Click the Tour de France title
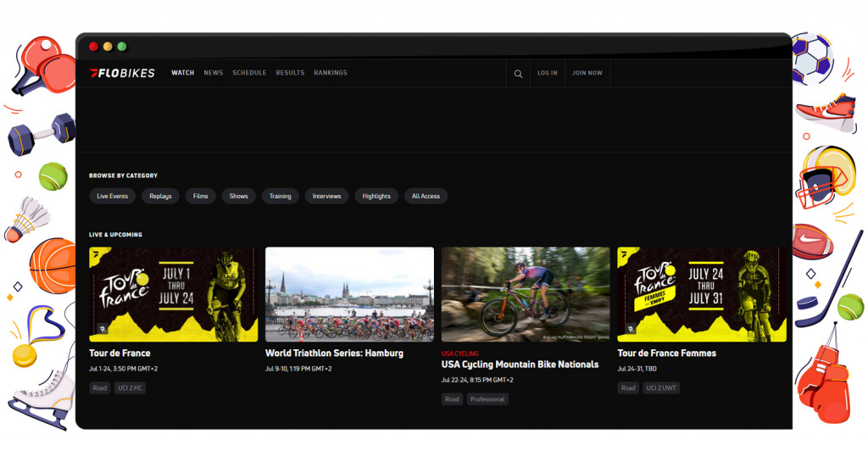868x462 pixels. [x=120, y=353]
